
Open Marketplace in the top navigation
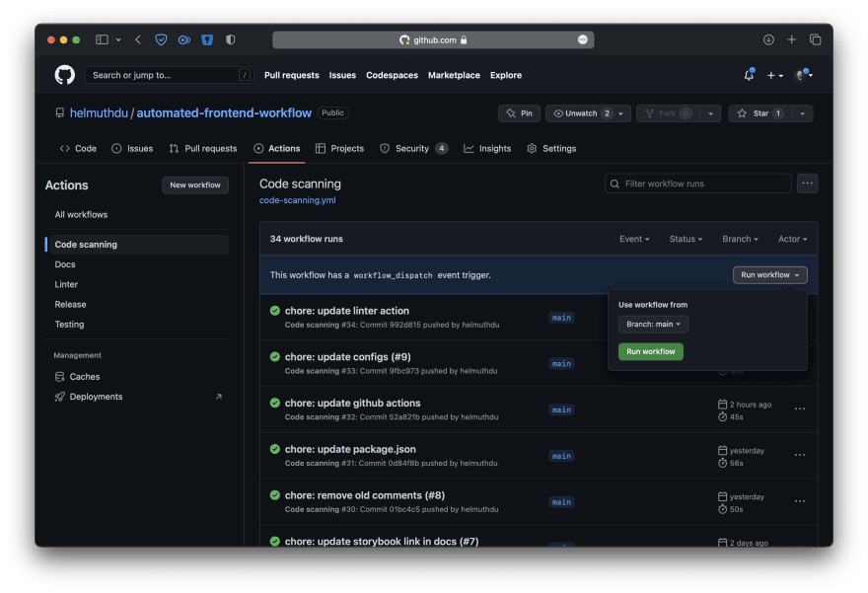(454, 75)
